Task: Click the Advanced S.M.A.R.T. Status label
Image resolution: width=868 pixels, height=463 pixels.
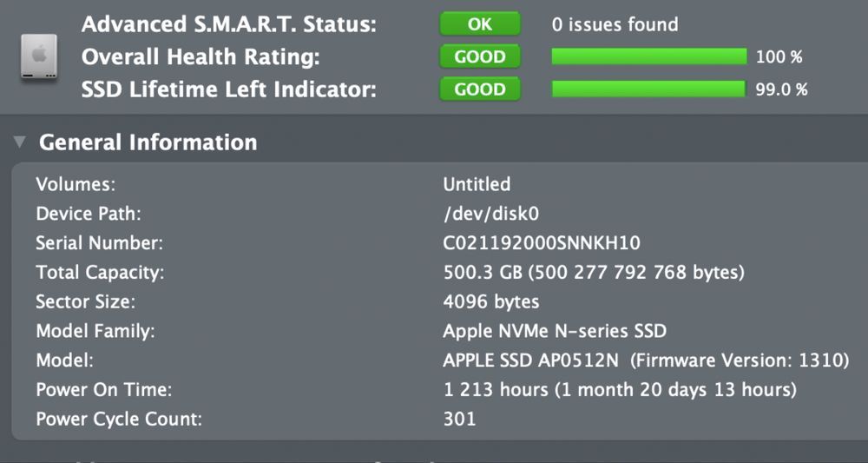Action: [x=229, y=24]
